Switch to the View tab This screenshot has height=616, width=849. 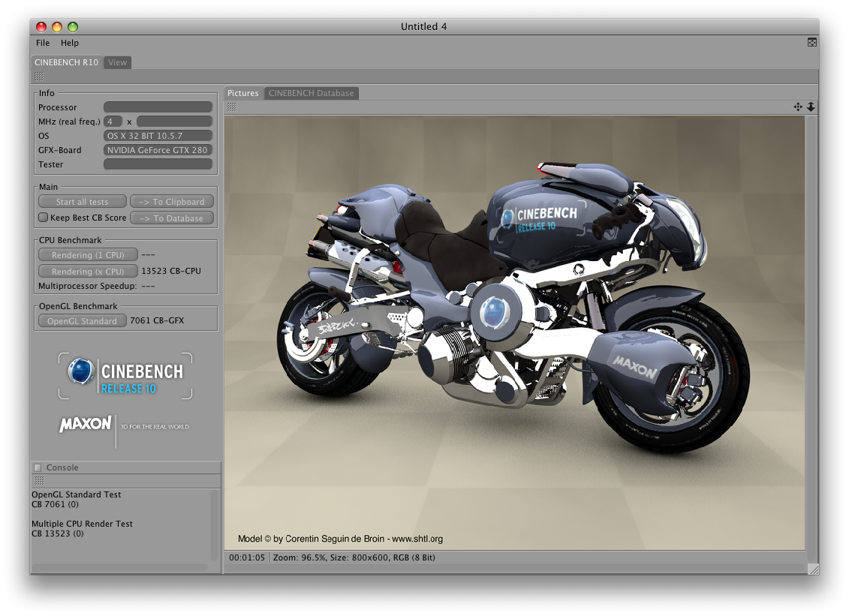(x=117, y=62)
